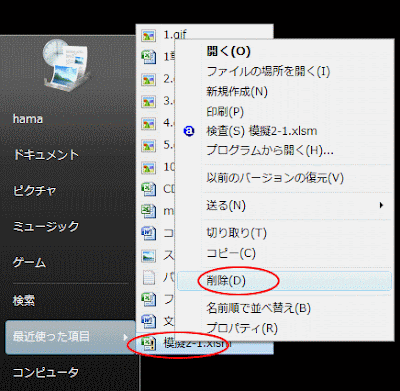400x391 pixels.
Task: Click the Excel icon for the file starting with 1章
Action: click(148, 57)
